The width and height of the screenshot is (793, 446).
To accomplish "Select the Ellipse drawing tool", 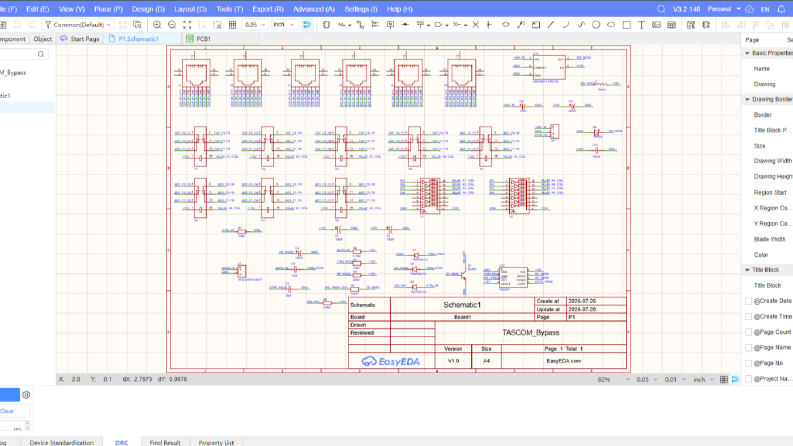I will pyautogui.click(x=611, y=25).
